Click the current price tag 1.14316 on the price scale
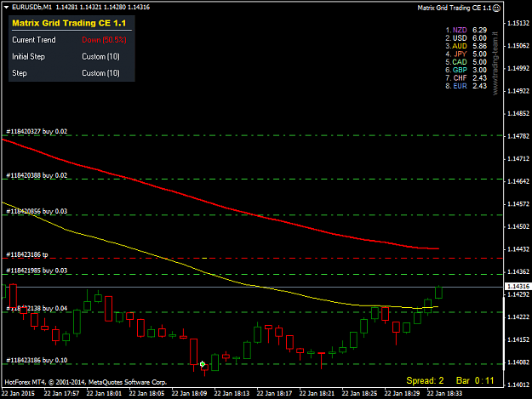532x399 pixels. point(518,287)
